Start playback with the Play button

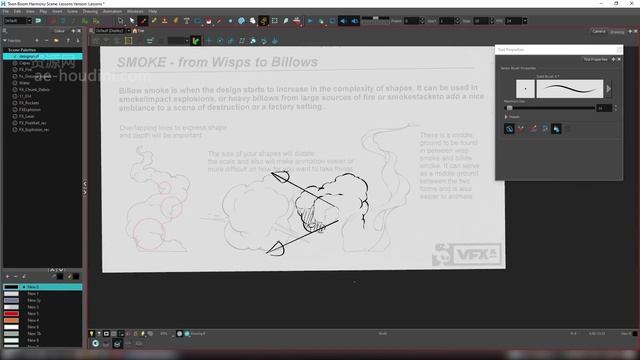point(310,20)
